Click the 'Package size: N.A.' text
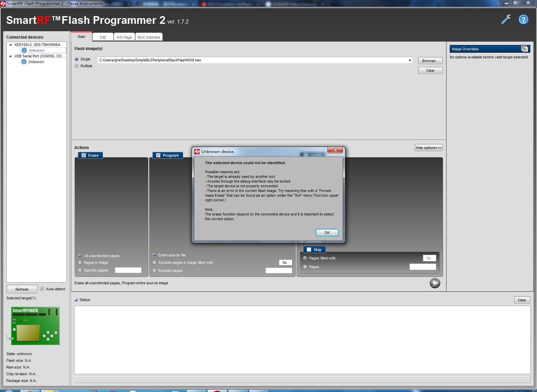 click(21, 381)
